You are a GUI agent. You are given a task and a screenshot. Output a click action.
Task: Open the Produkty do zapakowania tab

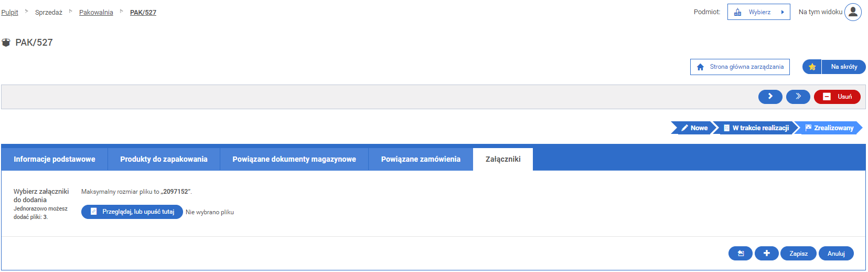(164, 159)
